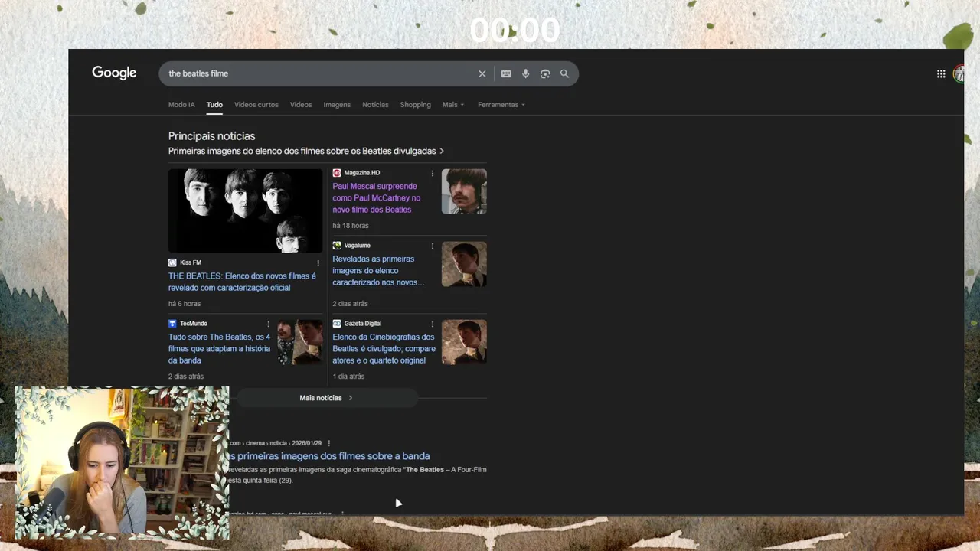Open the Google account avatar
This screenshot has height=551, width=980.
(959, 73)
